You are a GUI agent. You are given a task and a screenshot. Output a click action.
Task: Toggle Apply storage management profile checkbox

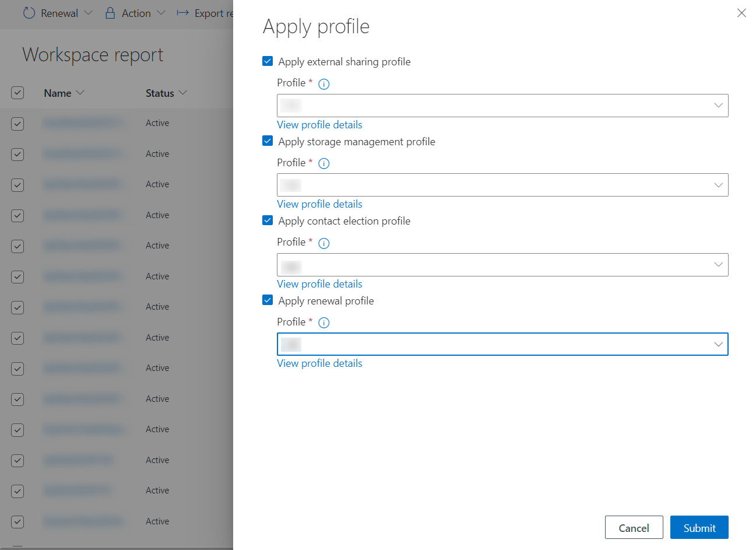(267, 141)
